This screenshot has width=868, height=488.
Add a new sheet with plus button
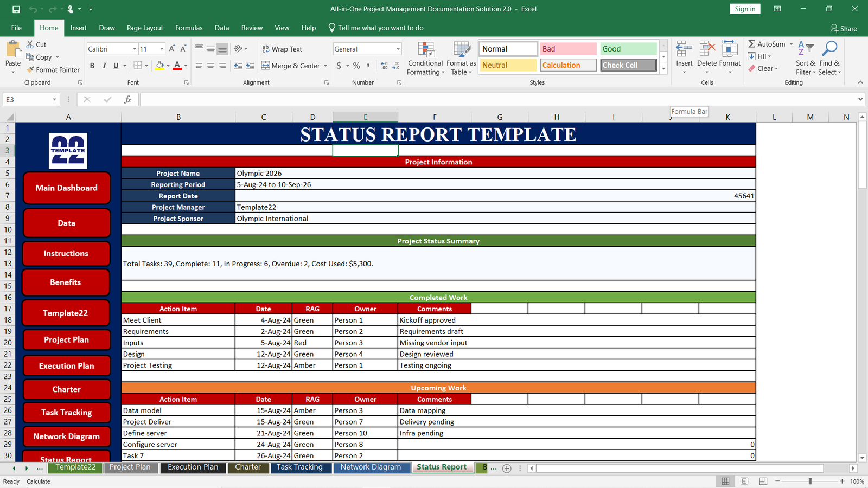(507, 468)
